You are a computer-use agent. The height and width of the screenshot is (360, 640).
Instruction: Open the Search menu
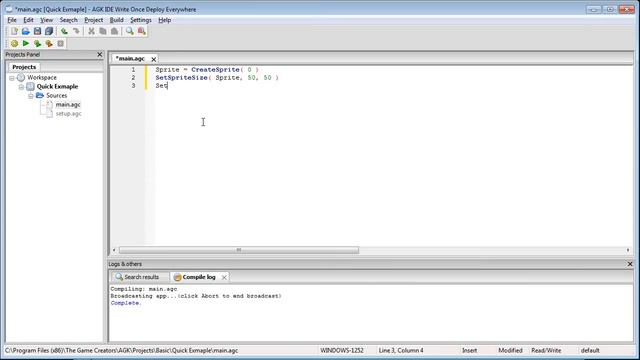[x=68, y=20]
